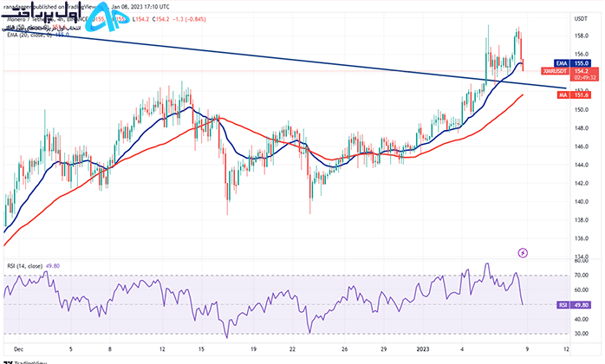Open the USDT currency label on price axis

pos(581,18)
